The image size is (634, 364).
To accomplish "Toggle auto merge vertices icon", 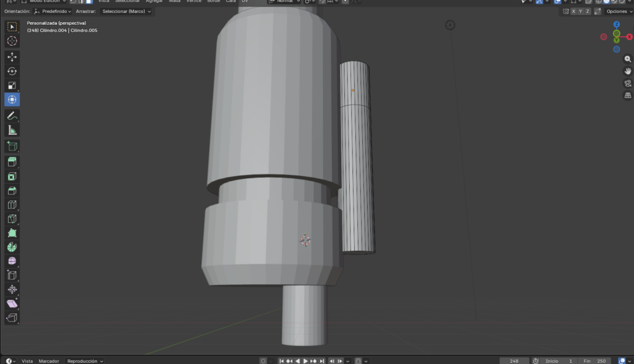I will tap(597, 11).
